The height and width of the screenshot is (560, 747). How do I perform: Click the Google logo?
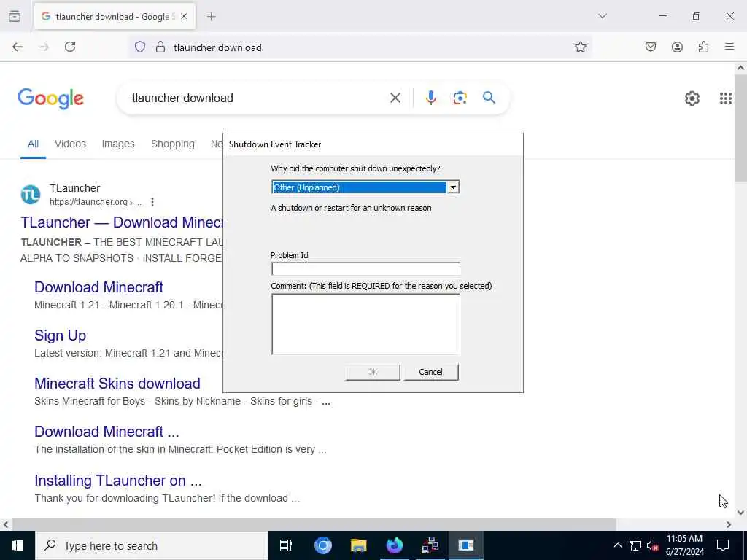click(50, 98)
